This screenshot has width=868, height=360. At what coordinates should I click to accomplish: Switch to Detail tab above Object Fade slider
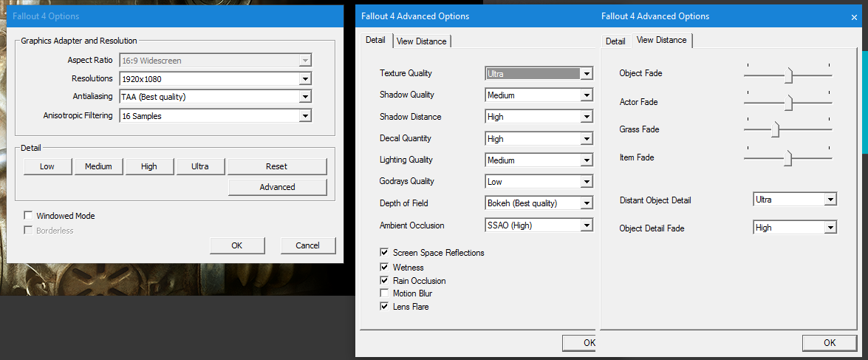615,41
